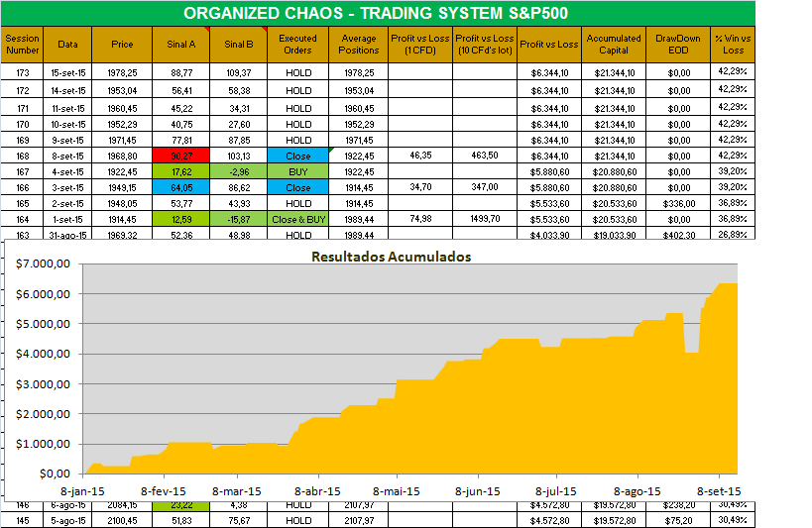Click the 5-ago-15 date cell
812x528 pixels.
tap(67, 520)
